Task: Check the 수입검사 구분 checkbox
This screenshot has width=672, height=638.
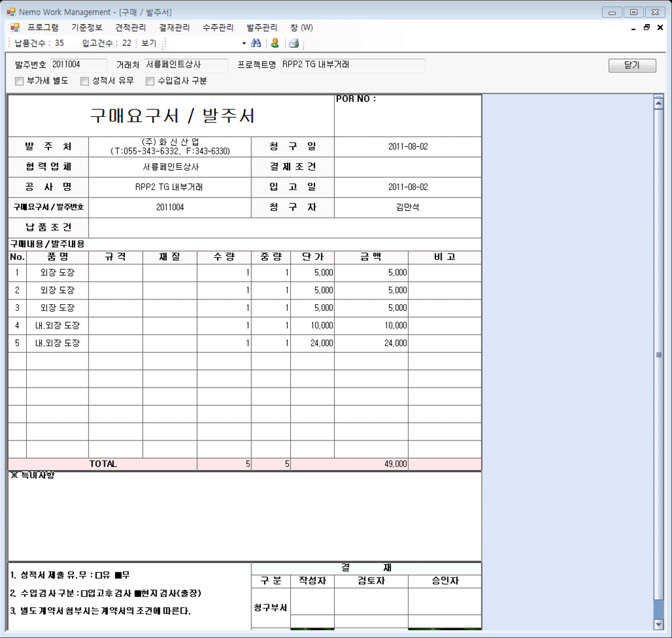Action: click(150, 81)
